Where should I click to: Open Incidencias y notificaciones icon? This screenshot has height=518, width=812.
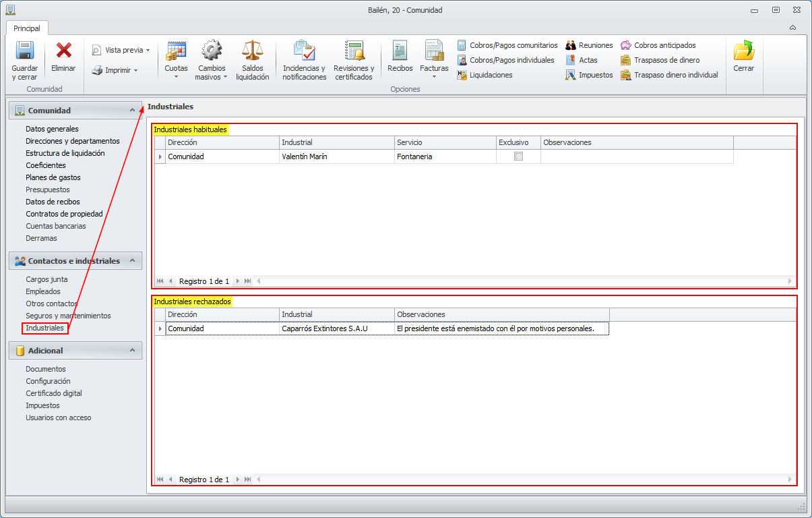coord(304,51)
